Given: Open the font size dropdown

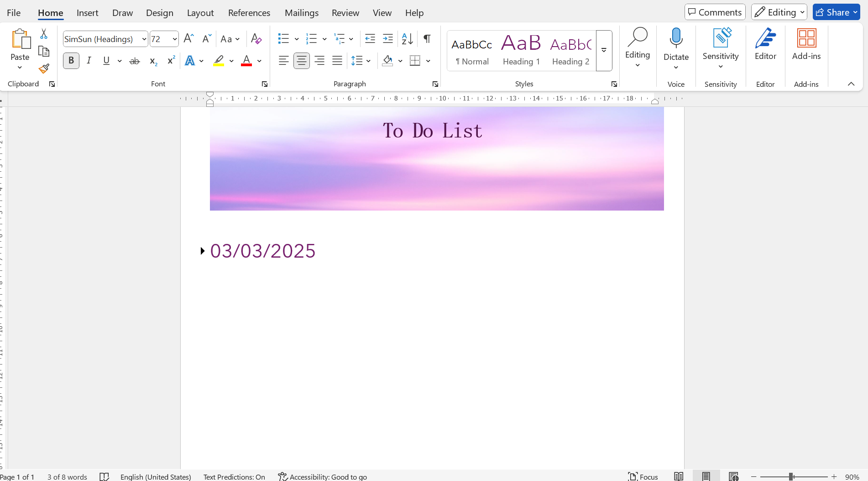Looking at the screenshot, I should (x=174, y=39).
